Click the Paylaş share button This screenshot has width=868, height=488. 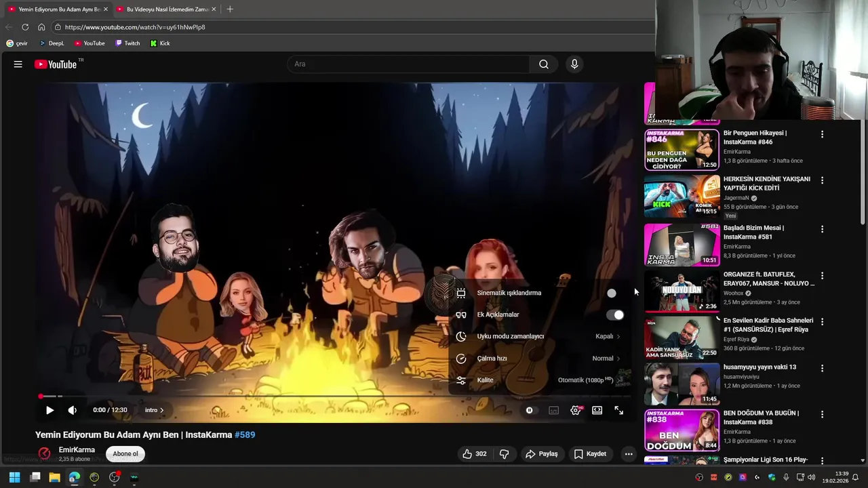[542, 454]
